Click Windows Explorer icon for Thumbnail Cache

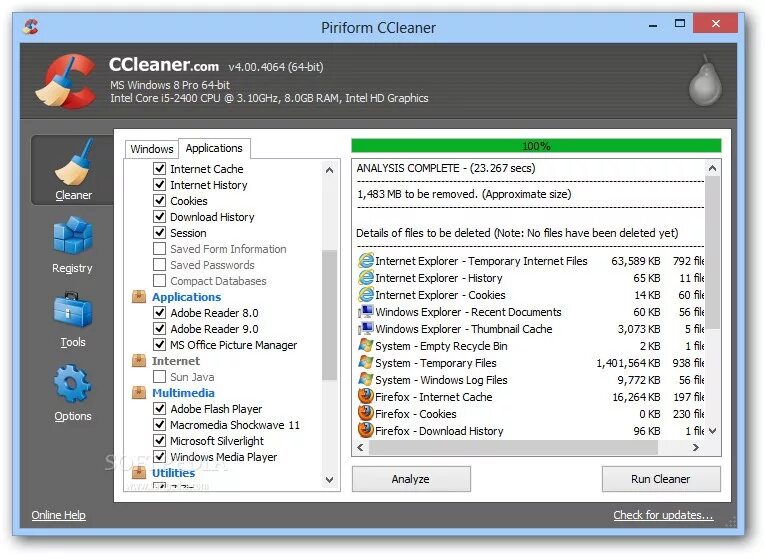point(366,329)
